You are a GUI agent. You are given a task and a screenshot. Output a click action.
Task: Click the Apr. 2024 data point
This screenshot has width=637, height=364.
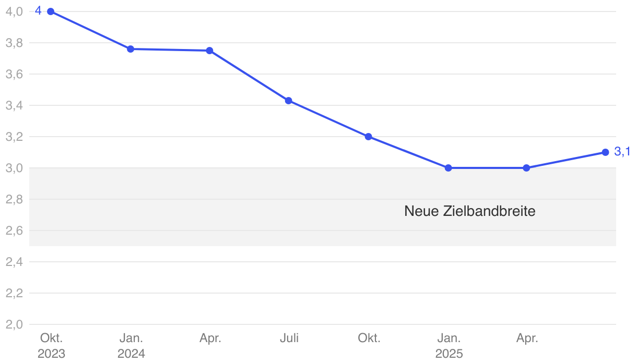(209, 51)
